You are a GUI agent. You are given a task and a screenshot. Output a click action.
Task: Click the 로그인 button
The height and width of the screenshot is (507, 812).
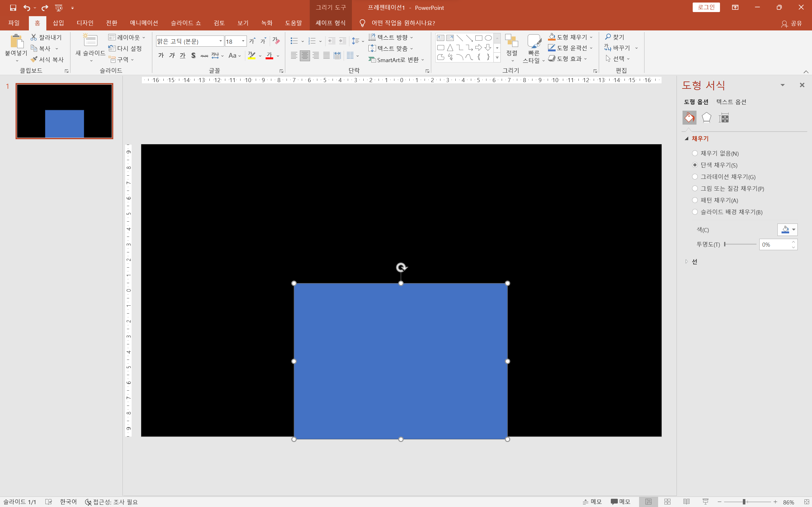pyautogui.click(x=706, y=7)
